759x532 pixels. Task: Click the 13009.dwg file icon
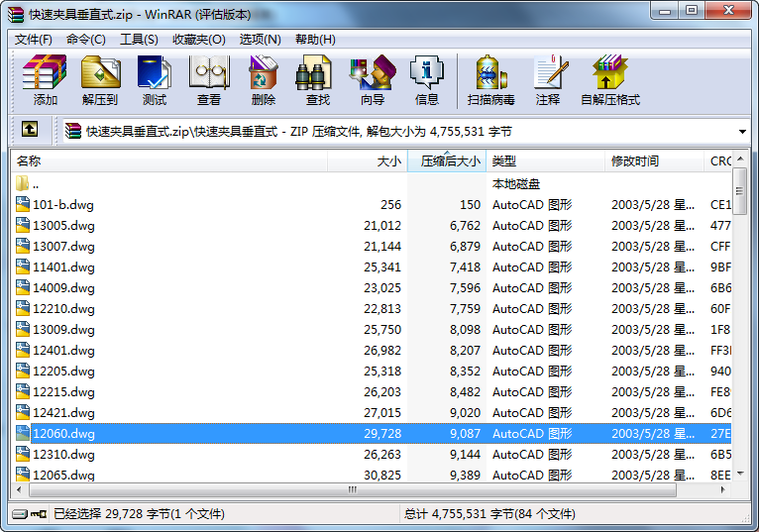coord(22,329)
